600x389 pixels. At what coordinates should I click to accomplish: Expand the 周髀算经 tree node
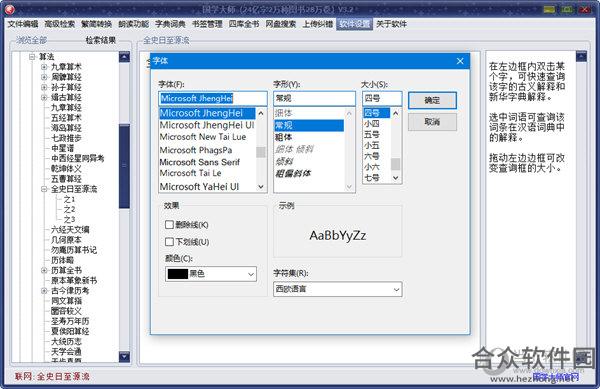point(44,77)
